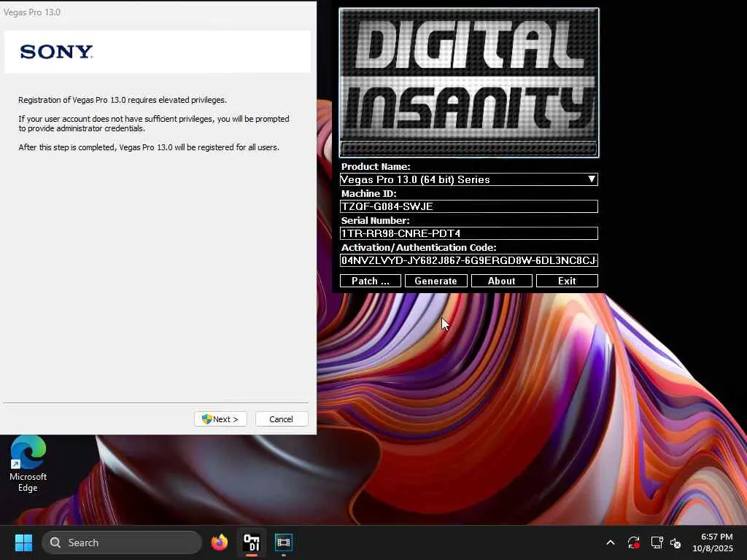The width and height of the screenshot is (747, 560).
Task: Show hidden system tray icons
Action: (x=611, y=542)
